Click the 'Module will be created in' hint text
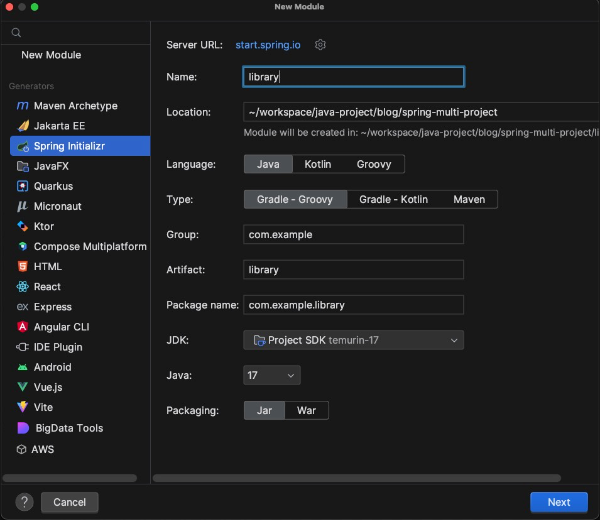600x520 pixels. 421,132
